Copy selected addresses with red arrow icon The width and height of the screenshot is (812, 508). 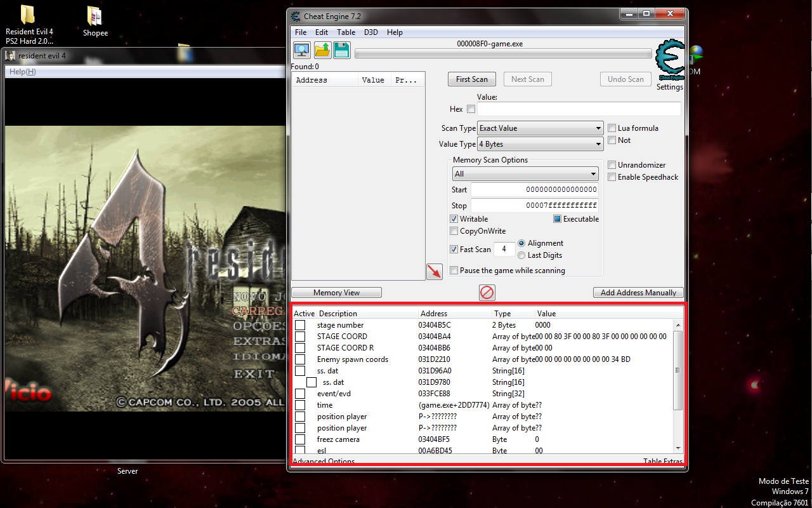(435, 272)
